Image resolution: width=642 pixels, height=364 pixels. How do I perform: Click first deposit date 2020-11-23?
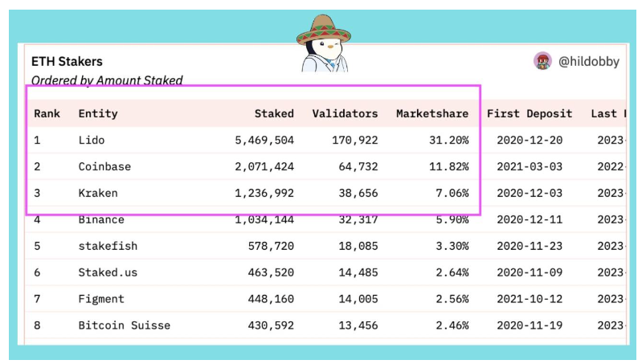(x=530, y=246)
